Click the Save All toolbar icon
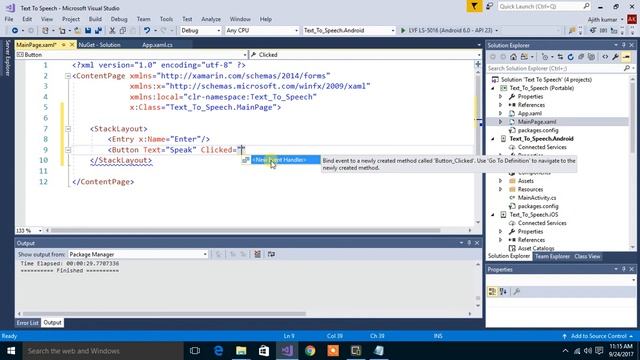Image resolution: width=640 pixels, height=360 pixels. pyautogui.click(x=98, y=31)
